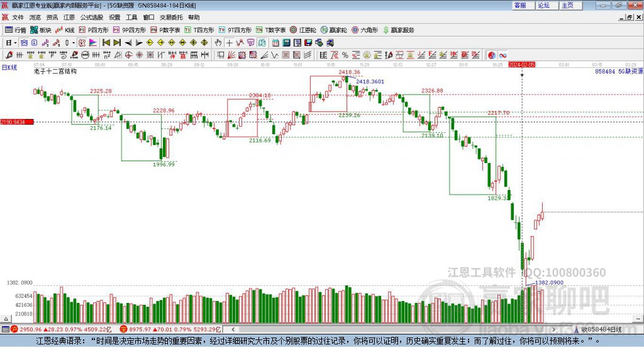
Task: Click the red 2024-02-05 date marker
Action: coord(521,65)
